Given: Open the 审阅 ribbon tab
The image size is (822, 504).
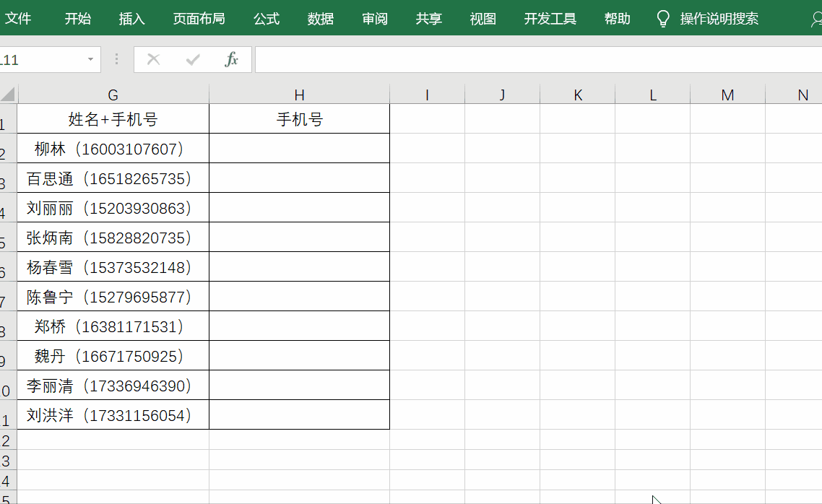Looking at the screenshot, I should (375, 19).
